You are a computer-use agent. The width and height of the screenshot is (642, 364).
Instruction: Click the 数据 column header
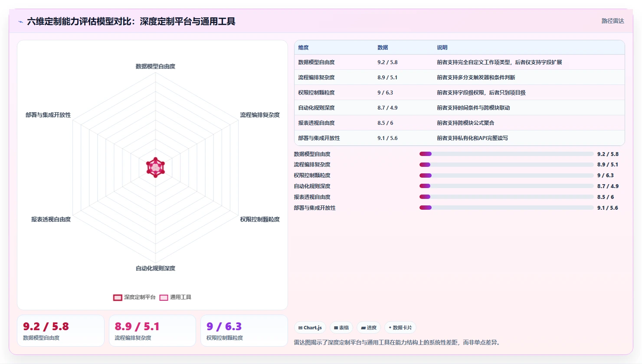[383, 48]
